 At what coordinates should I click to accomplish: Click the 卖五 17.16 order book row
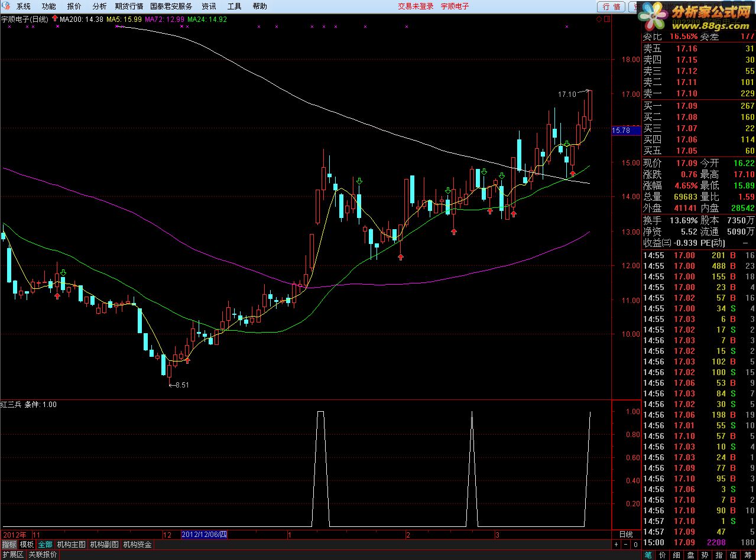699,48
